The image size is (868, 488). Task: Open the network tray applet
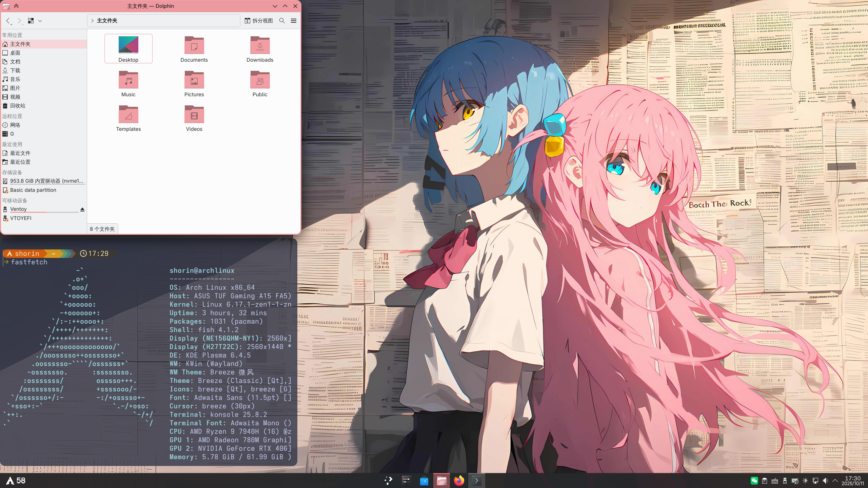tap(815, 481)
